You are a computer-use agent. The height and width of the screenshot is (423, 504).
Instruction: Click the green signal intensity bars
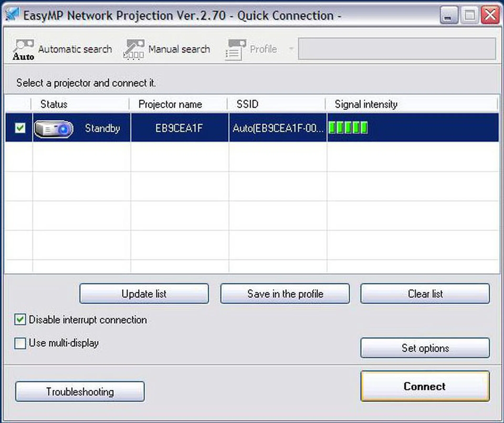[348, 128]
